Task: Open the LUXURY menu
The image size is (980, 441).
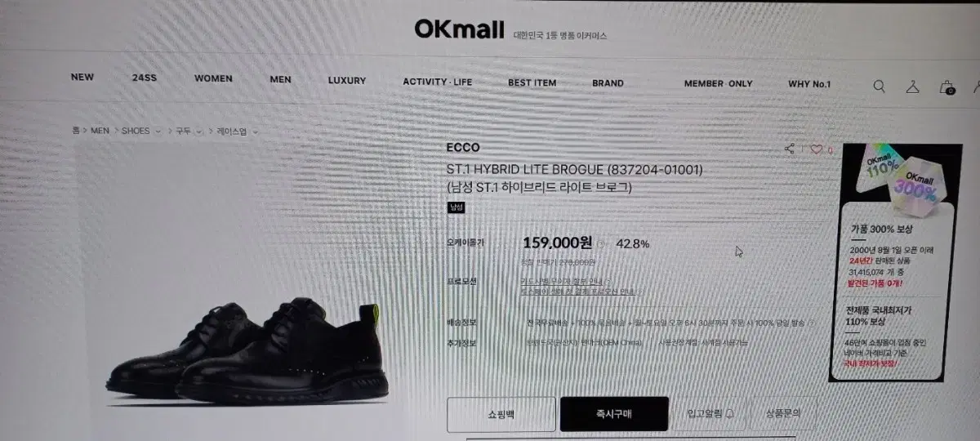Action: tap(347, 81)
